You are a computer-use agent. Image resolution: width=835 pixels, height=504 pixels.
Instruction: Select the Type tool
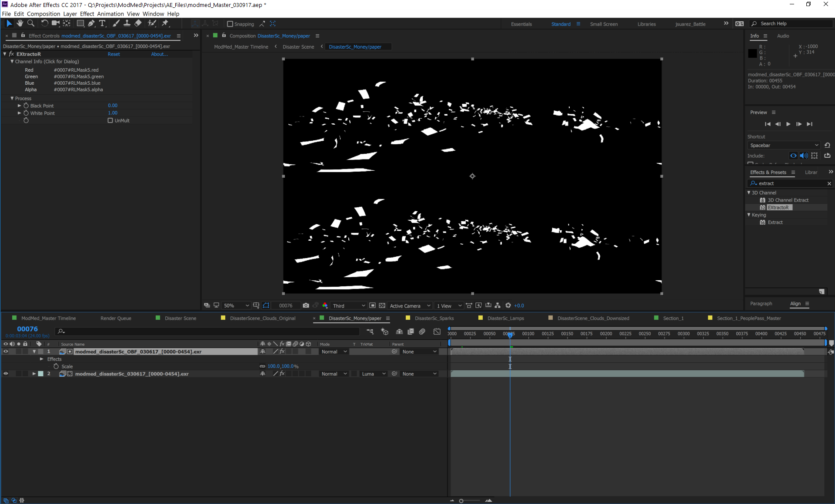coord(102,23)
